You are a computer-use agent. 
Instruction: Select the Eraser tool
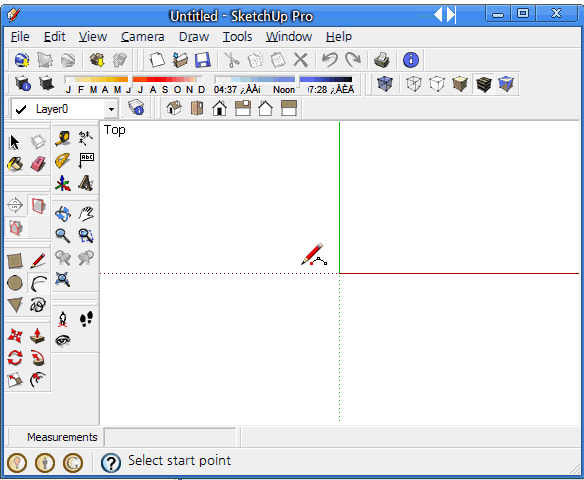38,164
